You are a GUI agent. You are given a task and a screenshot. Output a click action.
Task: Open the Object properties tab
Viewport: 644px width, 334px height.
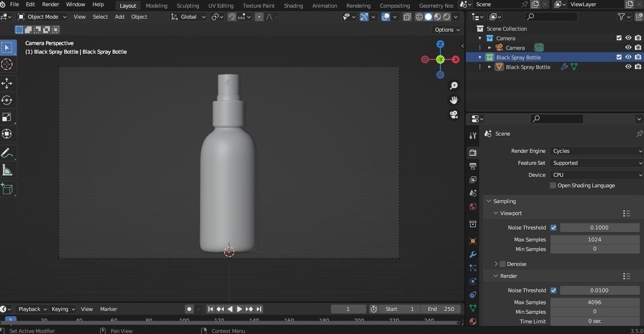(x=473, y=241)
